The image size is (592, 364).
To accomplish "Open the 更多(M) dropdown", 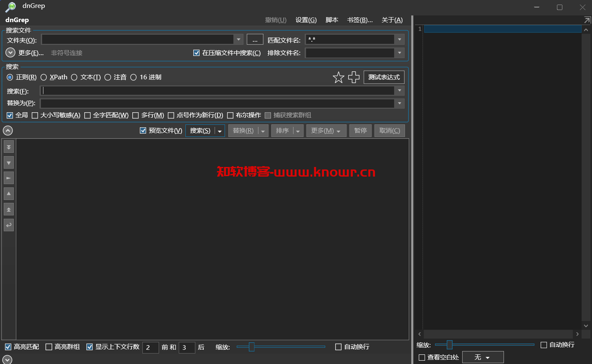I will [x=326, y=131].
